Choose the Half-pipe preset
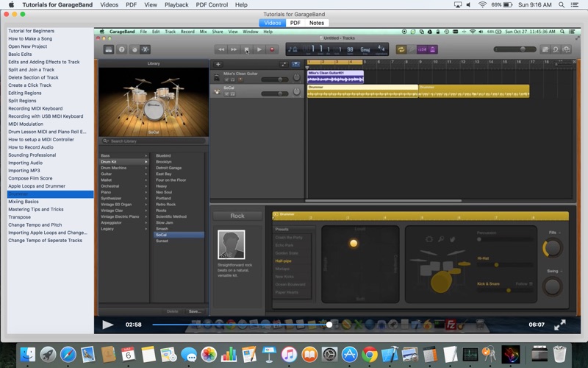 tap(283, 261)
